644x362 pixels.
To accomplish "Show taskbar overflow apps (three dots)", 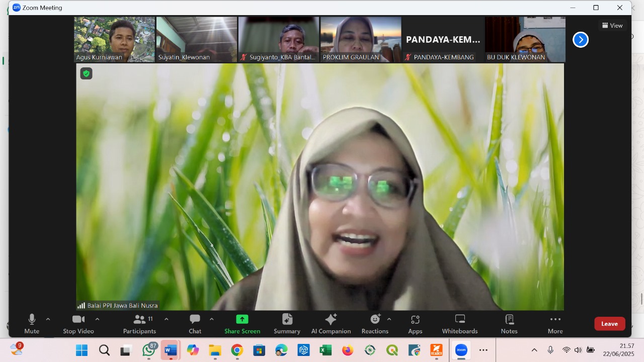I will [x=484, y=350].
